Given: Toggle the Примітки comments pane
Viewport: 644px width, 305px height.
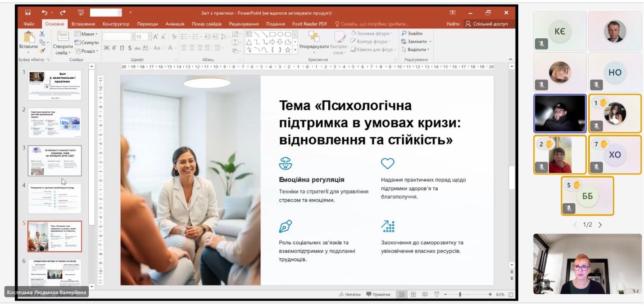Looking at the screenshot, I should coord(378,294).
